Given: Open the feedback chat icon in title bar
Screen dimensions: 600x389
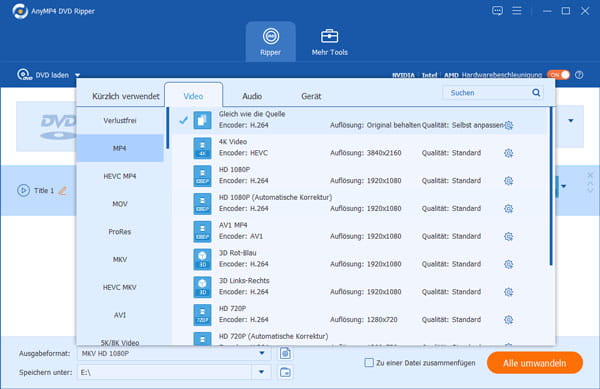Looking at the screenshot, I should [497, 11].
